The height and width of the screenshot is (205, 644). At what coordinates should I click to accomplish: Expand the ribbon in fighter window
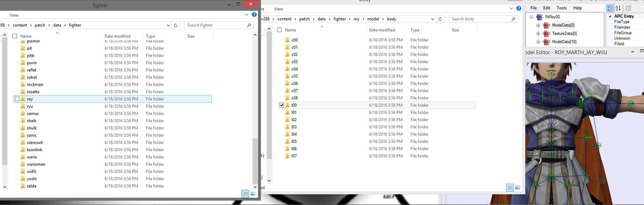[247, 14]
